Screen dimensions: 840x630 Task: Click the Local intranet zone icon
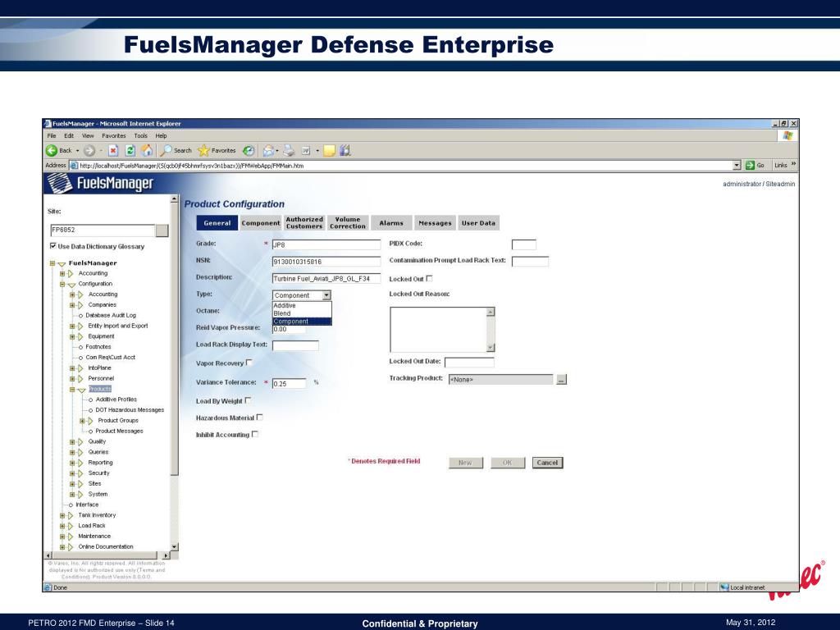point(725,587)
